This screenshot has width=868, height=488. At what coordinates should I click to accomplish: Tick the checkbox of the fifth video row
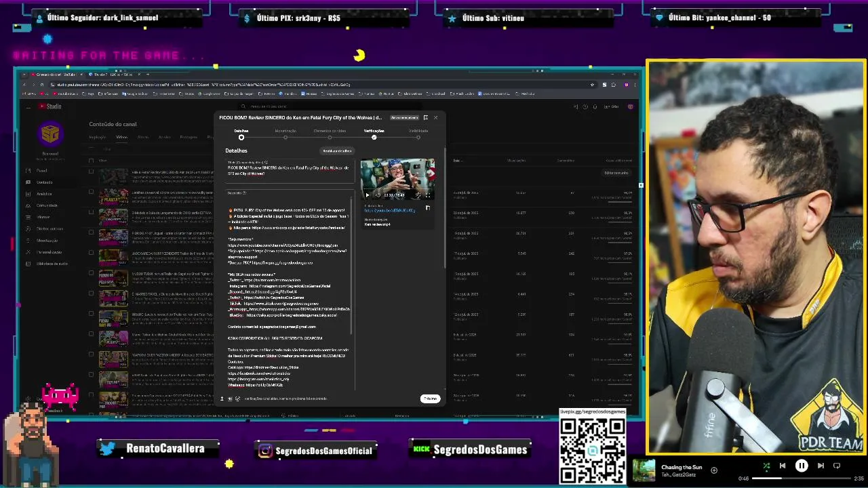(91, 253)
